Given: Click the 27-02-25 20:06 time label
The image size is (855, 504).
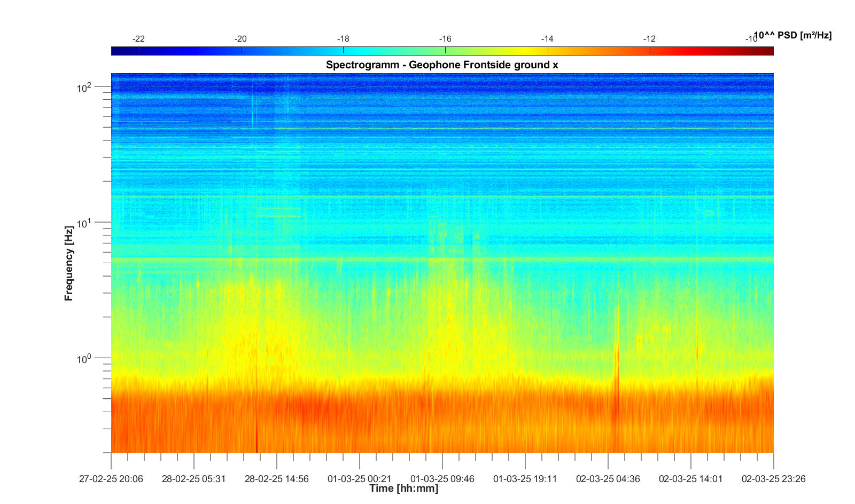Looking at the screenshot, I should 111,479.
